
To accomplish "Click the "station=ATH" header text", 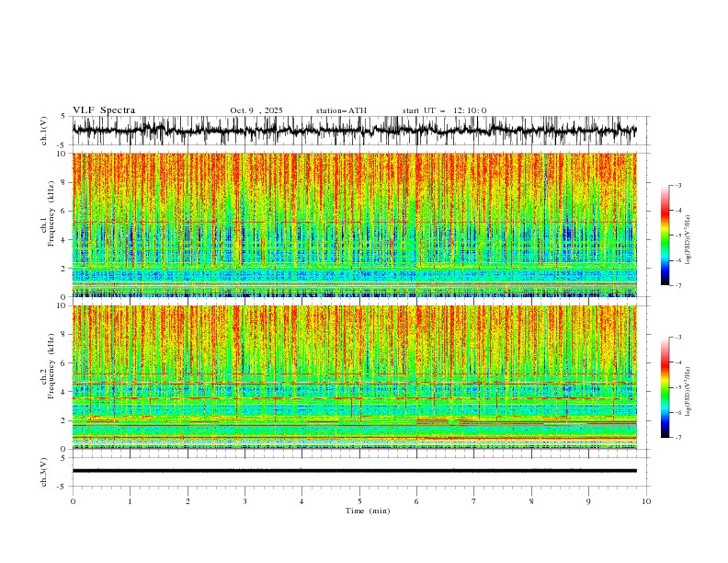I will point(341,110).
